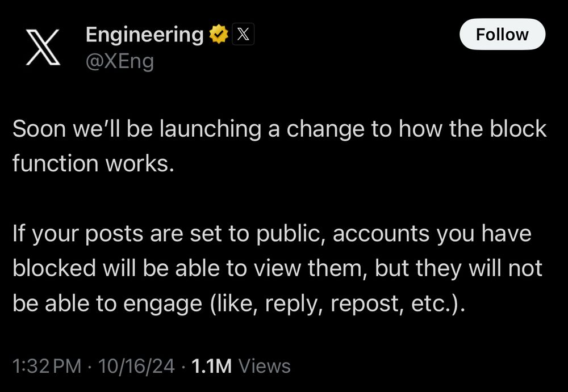Click the phrase "accounts you have"
Viewport: 568px width, 392px height.
point(432,234)
